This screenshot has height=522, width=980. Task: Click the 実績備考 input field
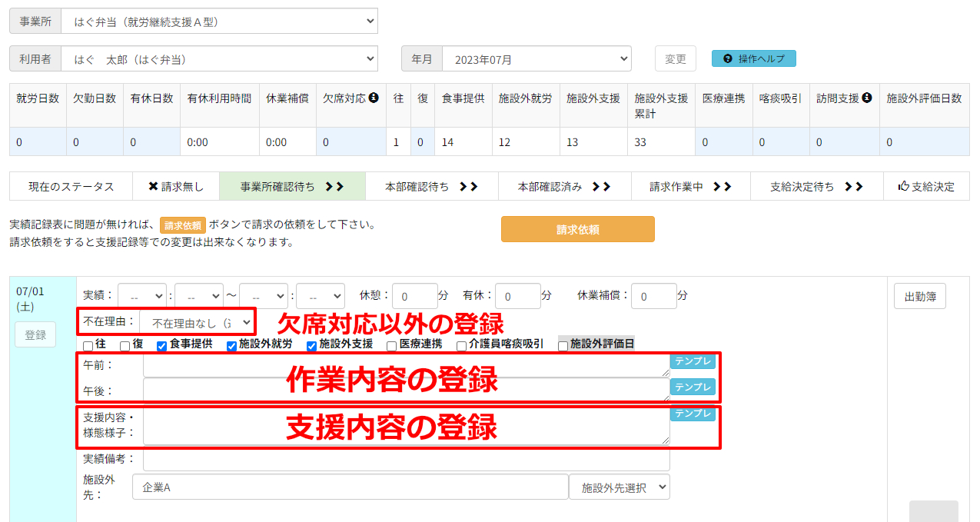(406, 460)
